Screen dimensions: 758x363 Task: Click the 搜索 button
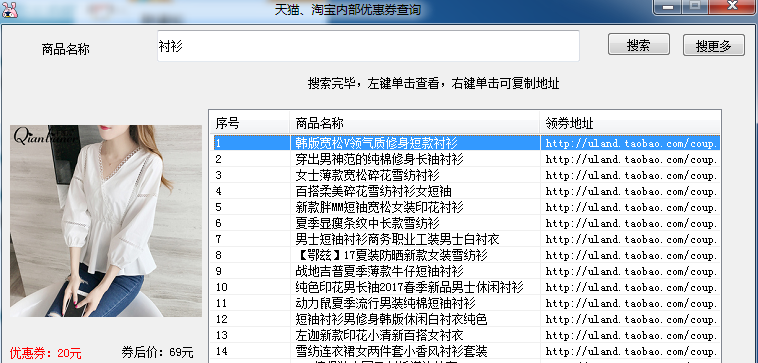639,44
